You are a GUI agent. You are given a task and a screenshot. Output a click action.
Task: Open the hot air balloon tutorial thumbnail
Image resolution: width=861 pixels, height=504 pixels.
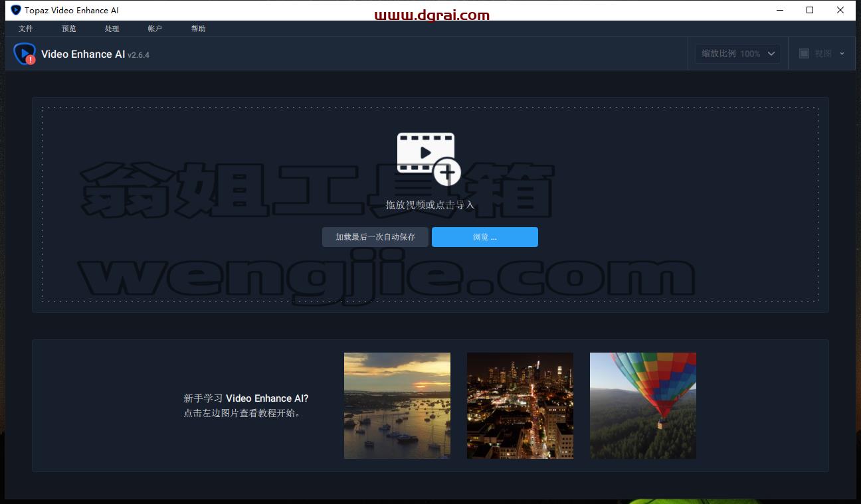(643, 406)
